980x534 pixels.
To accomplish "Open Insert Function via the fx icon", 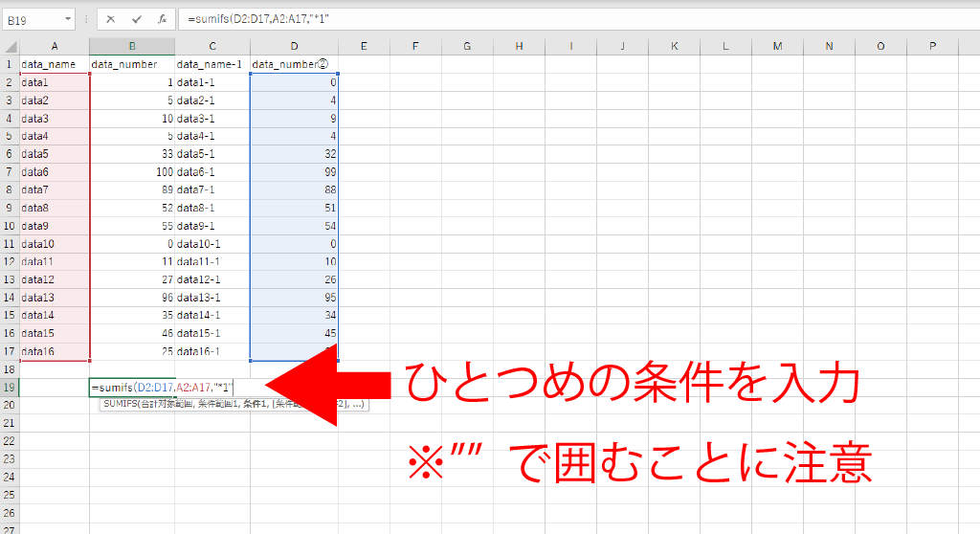I will point(162,18).
